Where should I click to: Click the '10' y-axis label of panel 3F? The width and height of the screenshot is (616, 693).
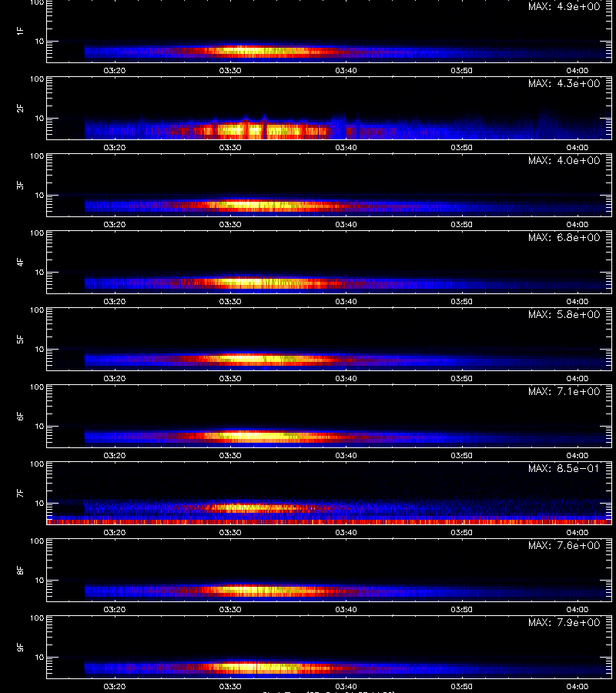[39, 195]
